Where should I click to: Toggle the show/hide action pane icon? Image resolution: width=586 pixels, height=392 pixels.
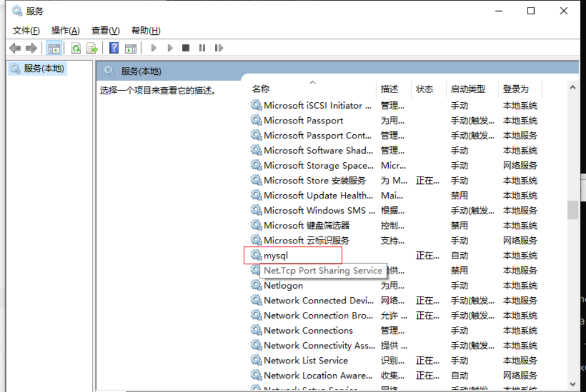[x=130, y=48]
